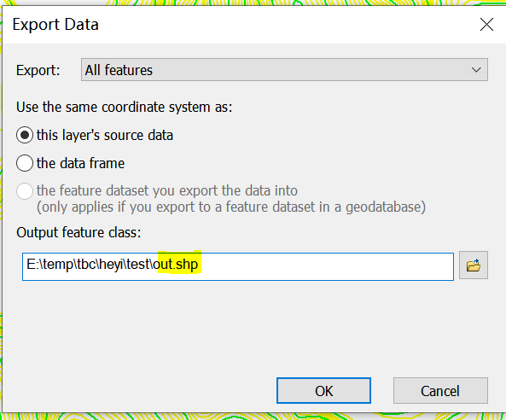
Task: Click 'the data frame' label text
Action: coord(80,163)
